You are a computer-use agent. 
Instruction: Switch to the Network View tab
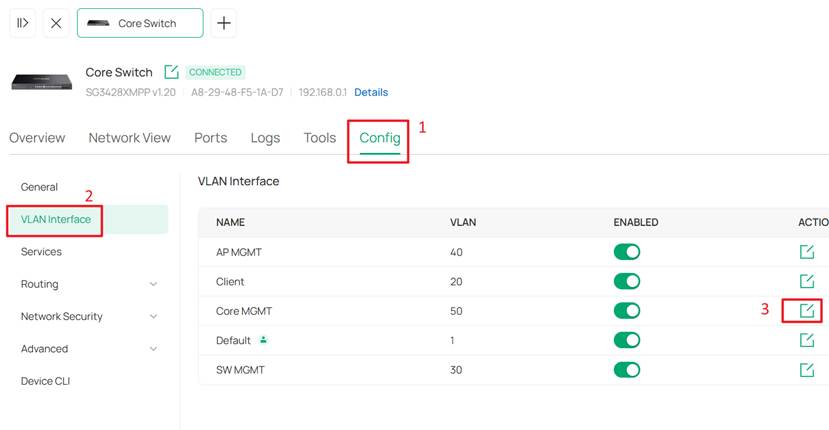130,138
